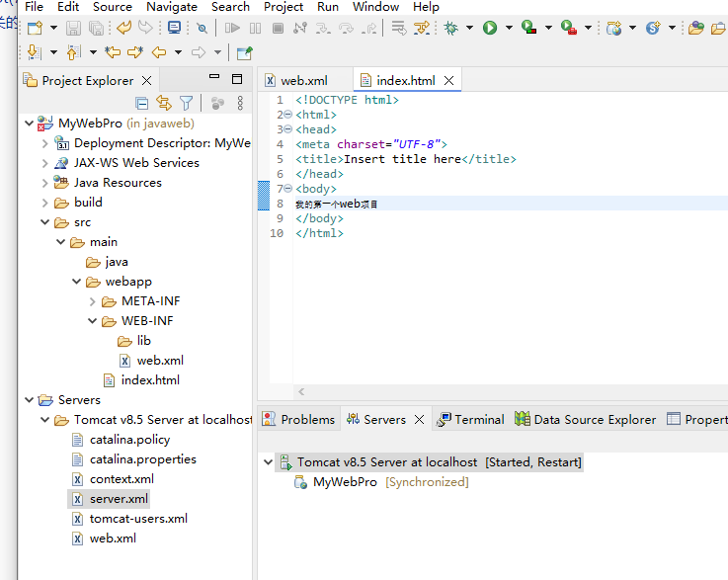The width and height of the screenshot is (728, 580).
Task: Click the Next Annotation icon
Action: [34, 52]
